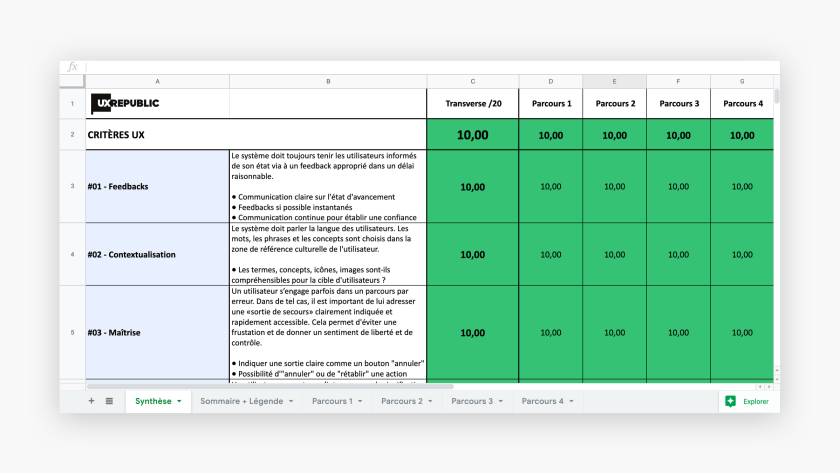
Task: Select row 3 header
Action: 72,186
